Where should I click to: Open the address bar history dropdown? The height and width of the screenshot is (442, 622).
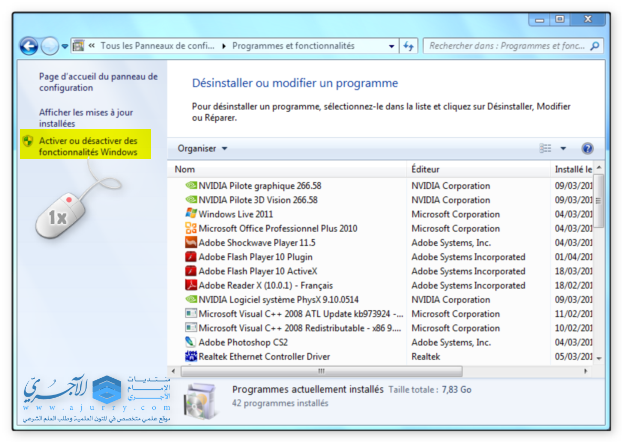(x=389, y=46)
